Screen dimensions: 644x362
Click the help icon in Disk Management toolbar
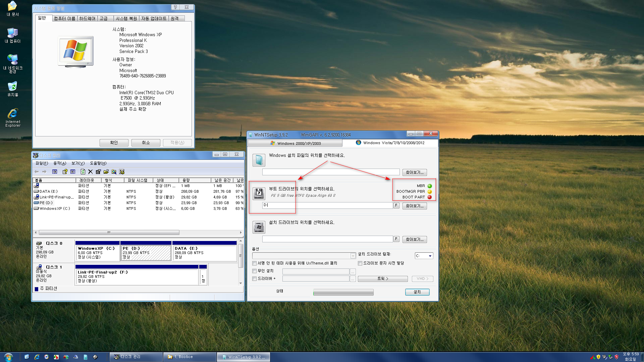(x=65, y=172)
